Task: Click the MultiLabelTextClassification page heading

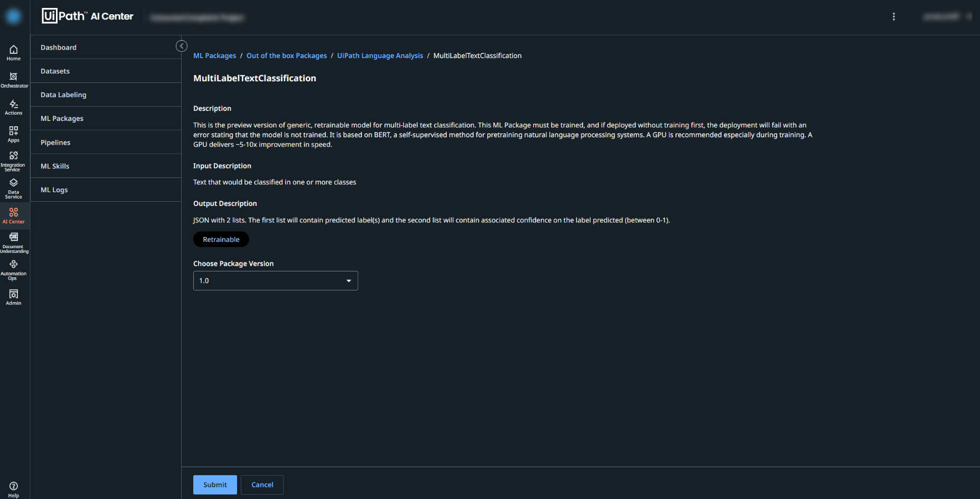Action: [255, 78]
